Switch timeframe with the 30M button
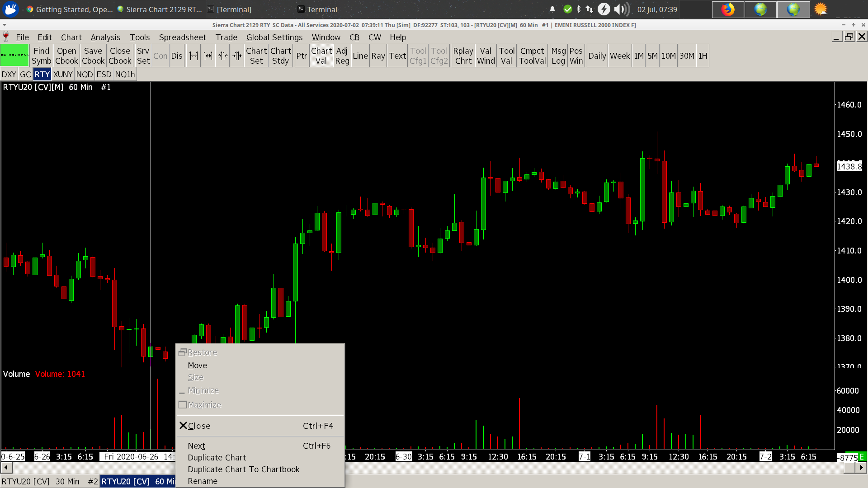 point(686,56)
